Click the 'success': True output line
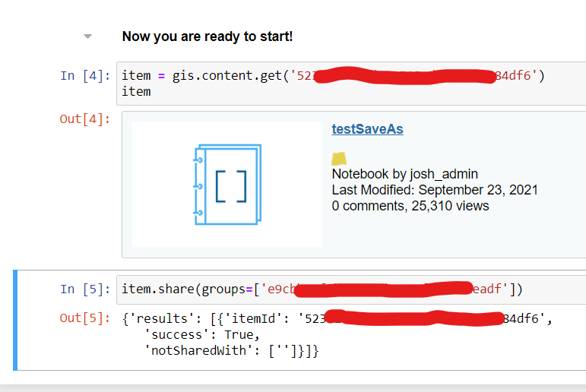586x392 pixels. (x=201, y=335)
